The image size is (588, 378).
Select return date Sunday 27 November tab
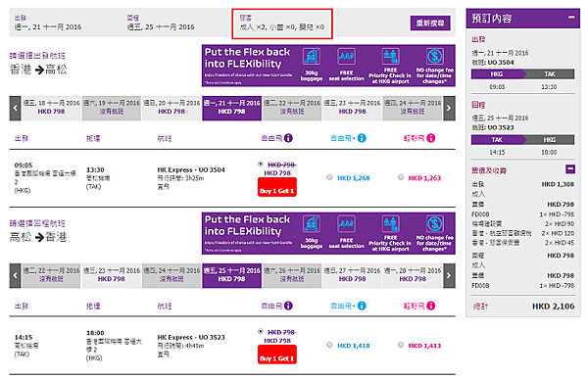coord(352,275)
